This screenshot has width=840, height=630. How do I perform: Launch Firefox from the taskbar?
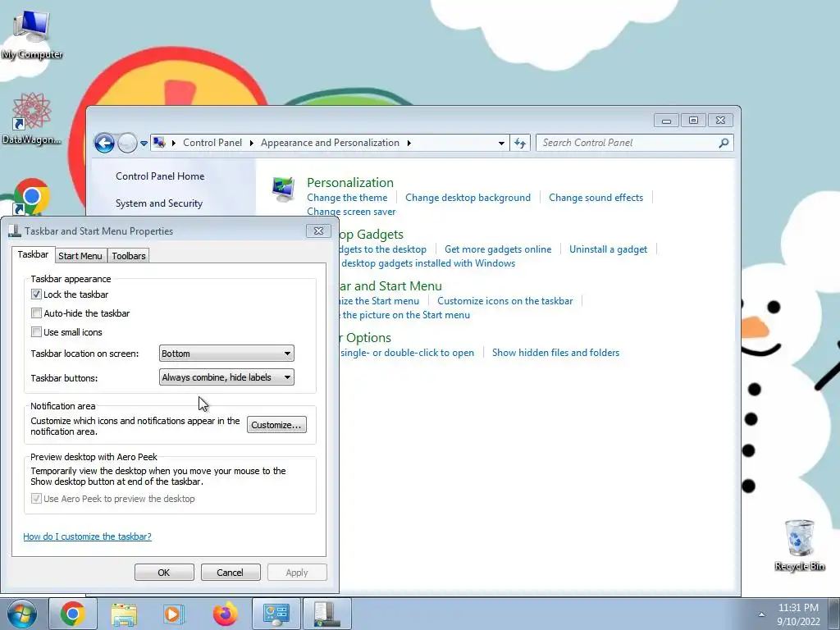tap(225, 614)
